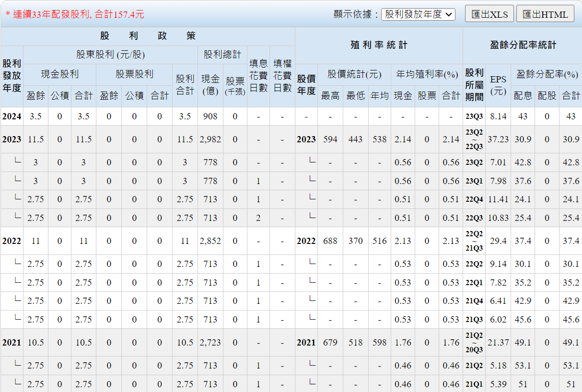This screenshot has height=392, width=582.
Task: Click the 填權花費日數 column header
Action: point(282,76)
